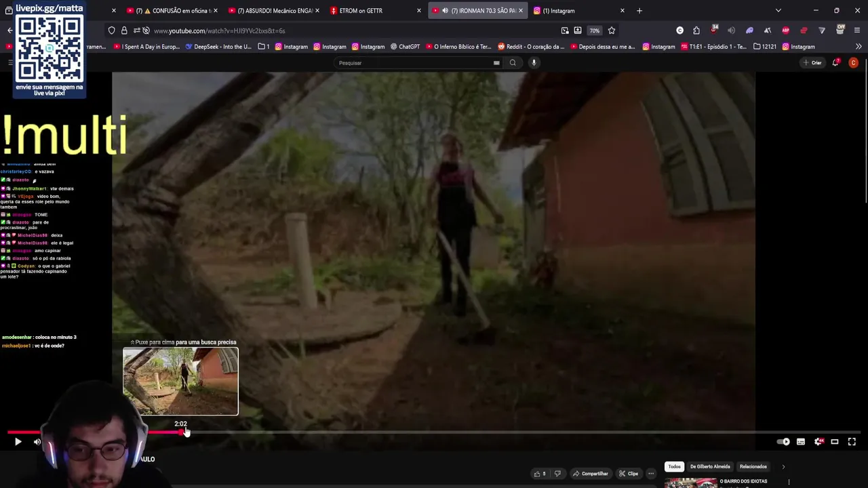
Task: Open the browser hamburger application menu
Action: [858, 30]
